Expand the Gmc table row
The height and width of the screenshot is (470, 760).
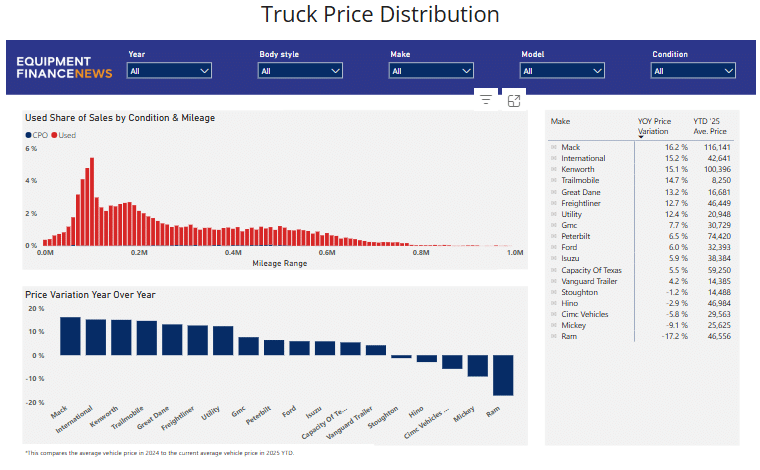point(554,225)
